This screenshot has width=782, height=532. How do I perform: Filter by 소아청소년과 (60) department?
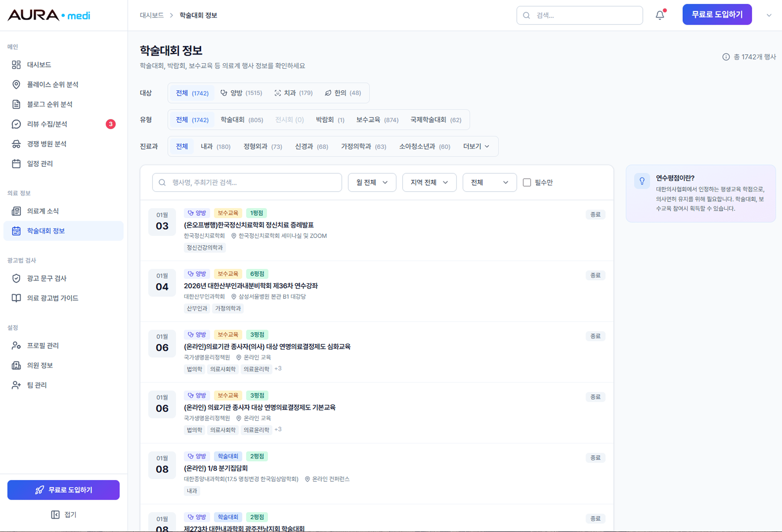[425, 146]
